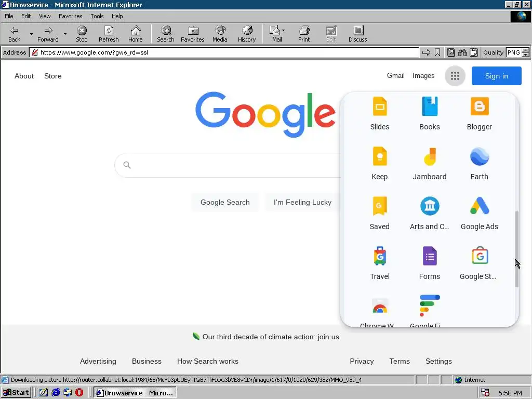This screenshot has height=399, width=532.
Task: Open Blogger from the apps panel
Action: [480, 114]
